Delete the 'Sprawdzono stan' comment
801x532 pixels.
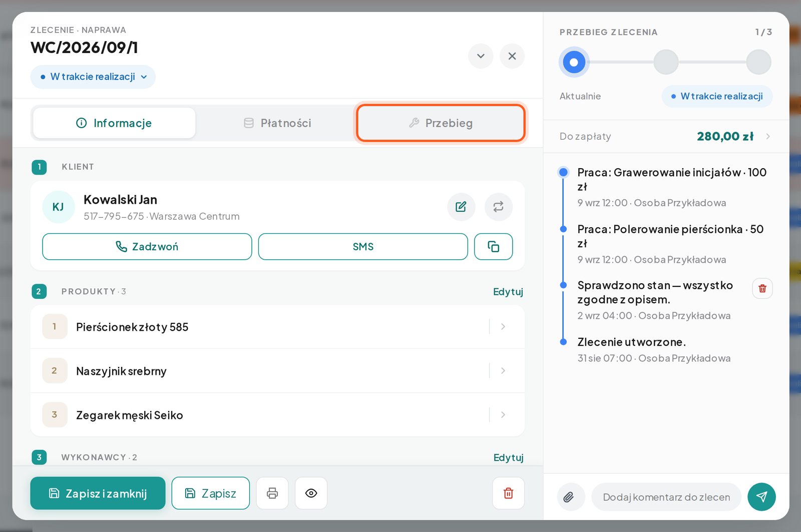click(x=762, y=288)
